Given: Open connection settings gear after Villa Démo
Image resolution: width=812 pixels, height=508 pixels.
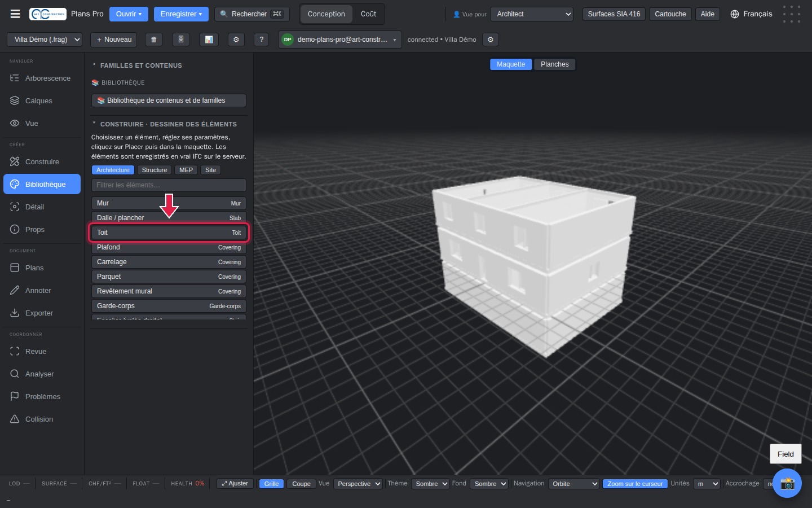Looking at the screenshot, I should coord(491,40).
